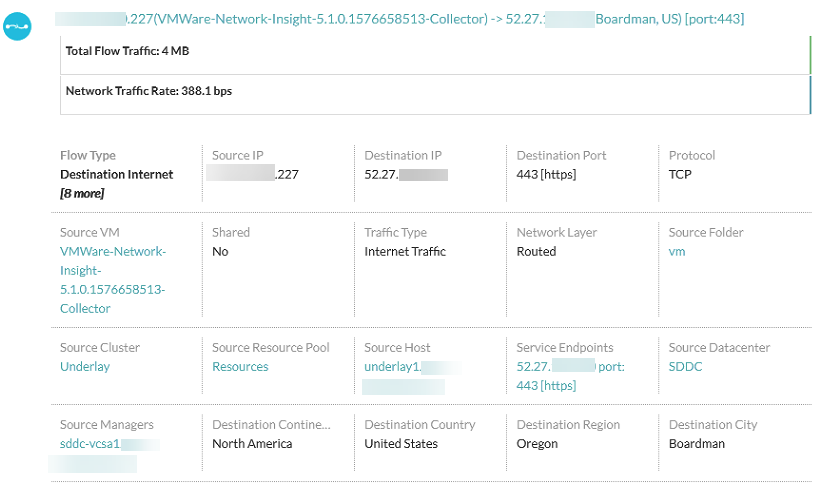This screenshot has height=490, width=813.
Task: Click the 'Destination IP' field label
Action: coord(403,156)
